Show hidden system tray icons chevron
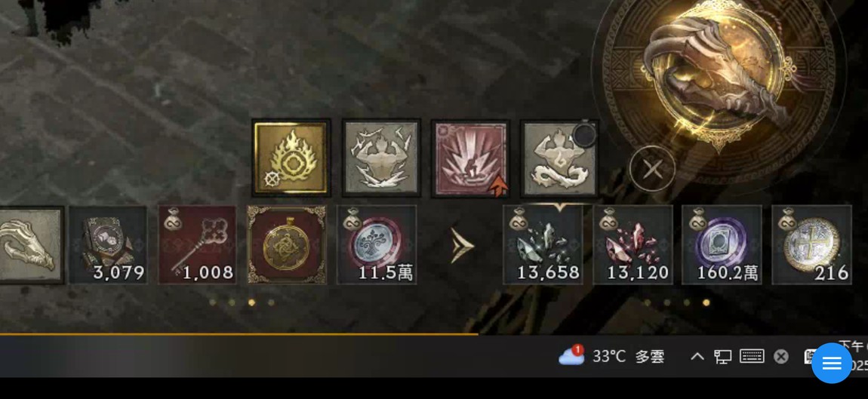868x399 pixels. pyautogui.click(x=697, y=357)
